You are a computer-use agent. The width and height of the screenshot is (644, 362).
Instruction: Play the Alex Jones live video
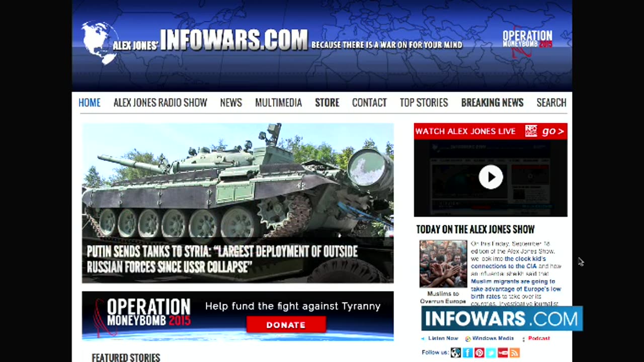pos(491,177)
